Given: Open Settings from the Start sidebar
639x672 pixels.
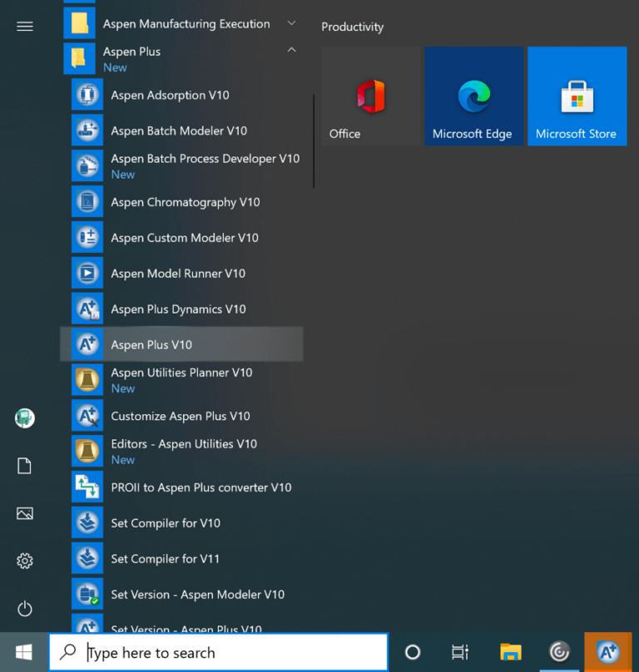Looking at the screenshot, I should point(25,561).
